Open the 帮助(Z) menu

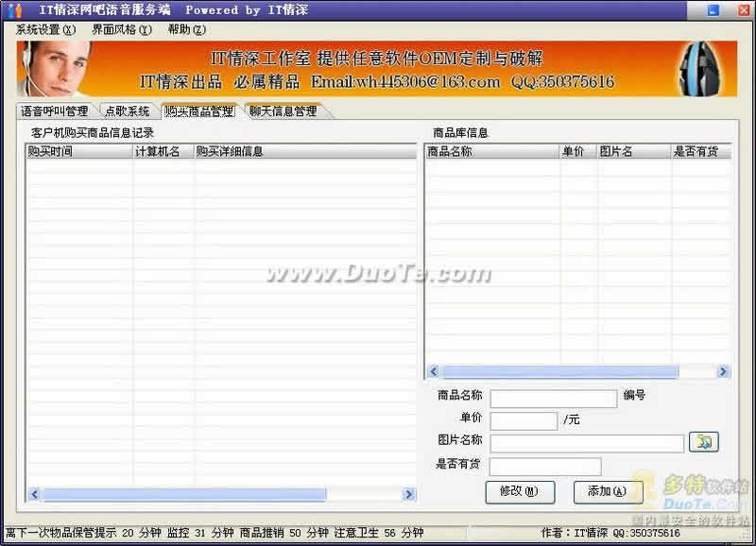[186, 30]
